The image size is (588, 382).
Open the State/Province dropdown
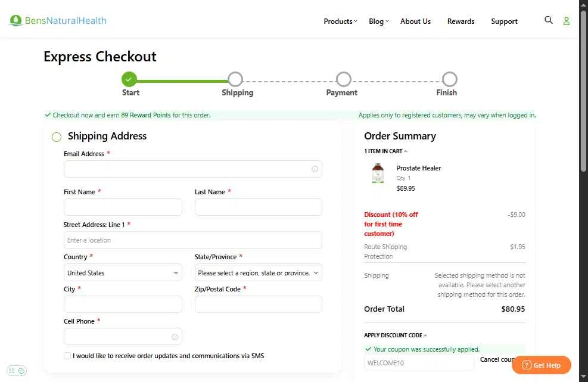258,273
